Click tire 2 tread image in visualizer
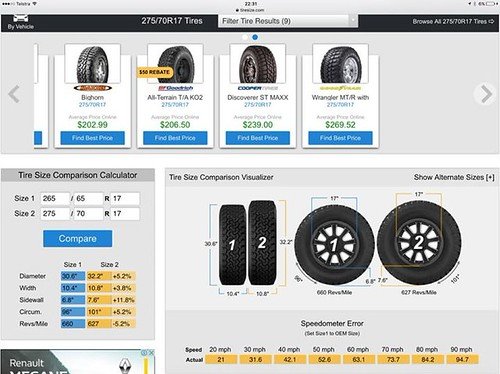Screen dimensions: 500x374 (x=262, y=242)
